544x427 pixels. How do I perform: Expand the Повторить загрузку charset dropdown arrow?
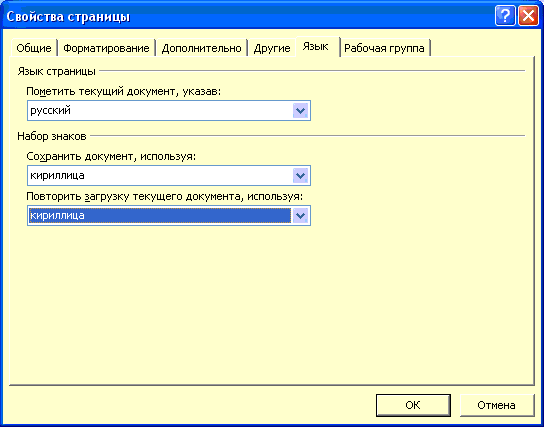point(300,216)
